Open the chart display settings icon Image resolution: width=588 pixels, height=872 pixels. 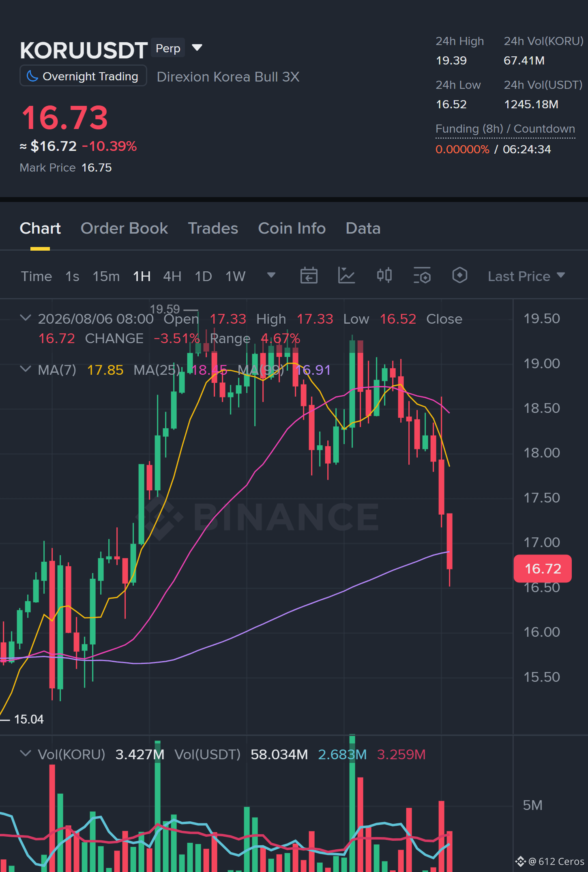422,276
